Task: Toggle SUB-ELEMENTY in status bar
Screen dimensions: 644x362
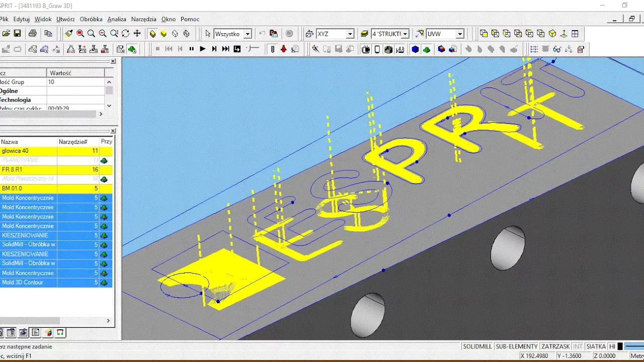Action: (516, 346)
